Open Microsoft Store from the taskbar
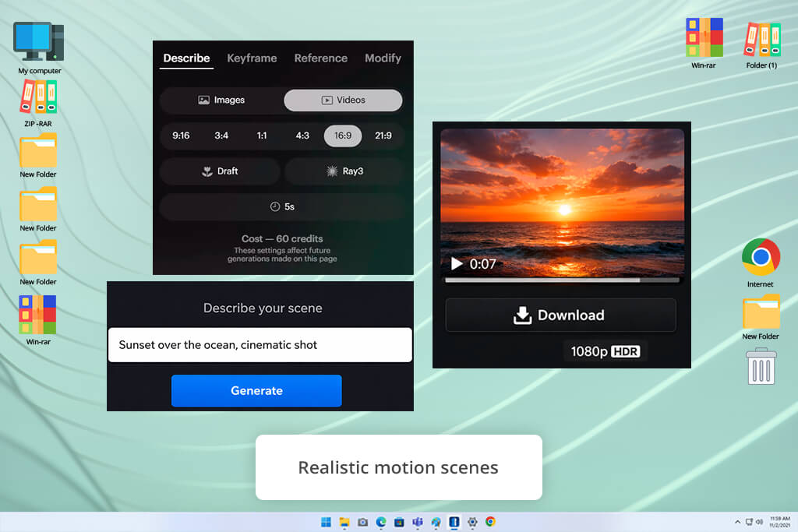This screenshot has width=798, height=532. tap(399, 522)
